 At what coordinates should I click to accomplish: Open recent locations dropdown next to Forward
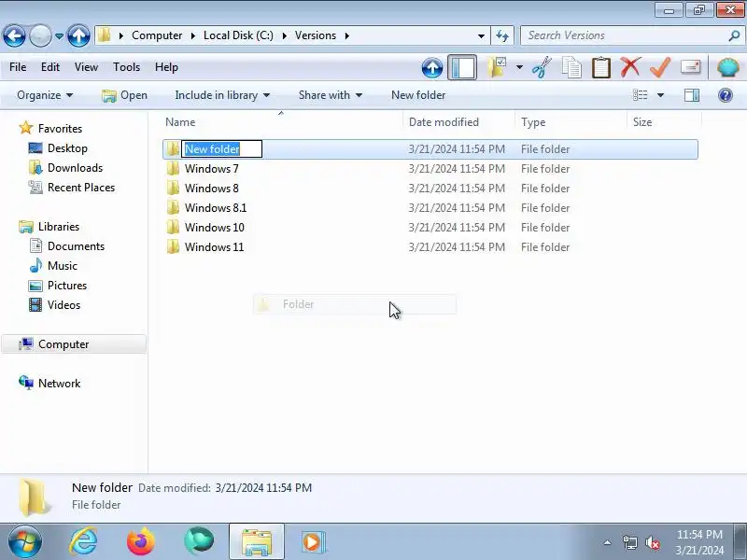tap(59, 36)
